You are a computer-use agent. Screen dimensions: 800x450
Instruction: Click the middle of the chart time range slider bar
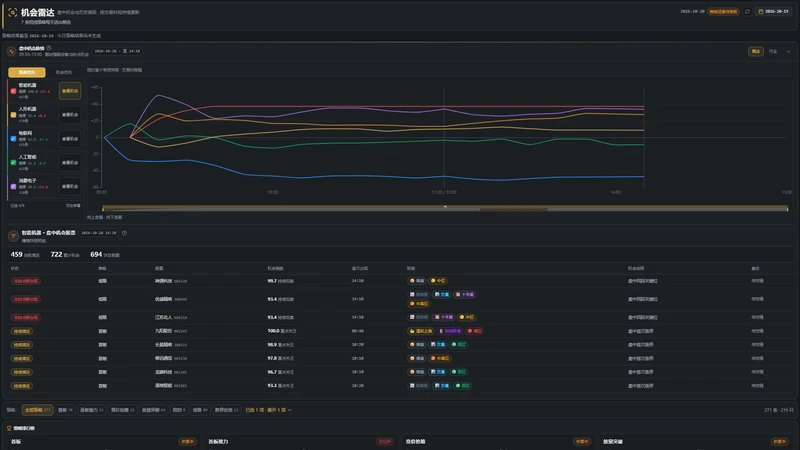click(445, 208)
